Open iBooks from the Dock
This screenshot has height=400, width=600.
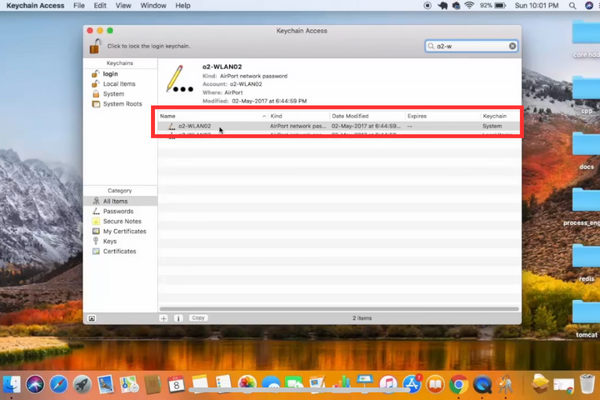point(435,384)
